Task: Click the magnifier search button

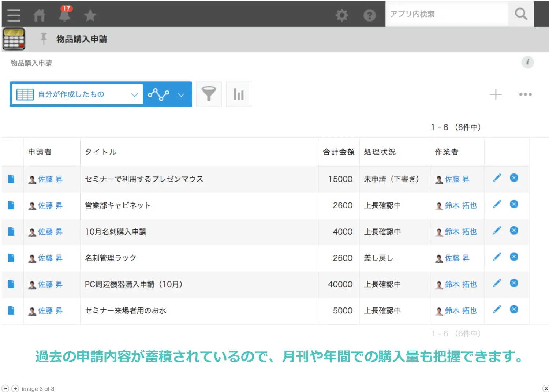Action: (x=521, y=14)
